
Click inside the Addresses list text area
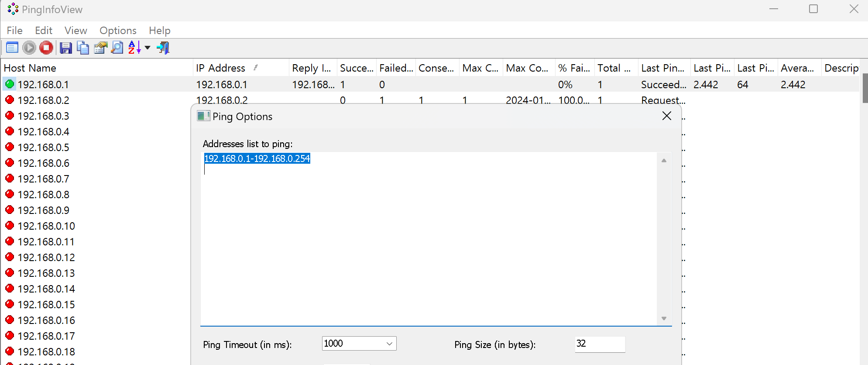[429, 239]
